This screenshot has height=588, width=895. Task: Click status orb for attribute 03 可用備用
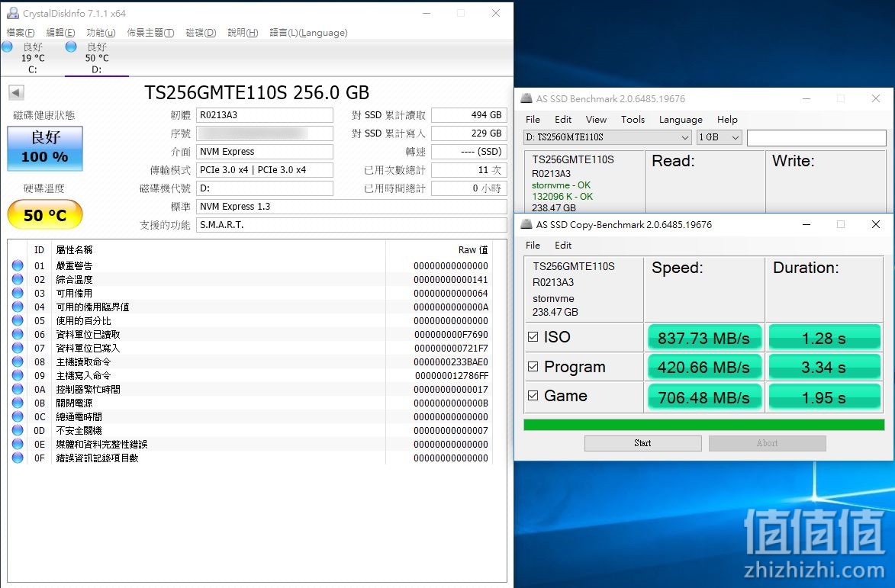18,293
